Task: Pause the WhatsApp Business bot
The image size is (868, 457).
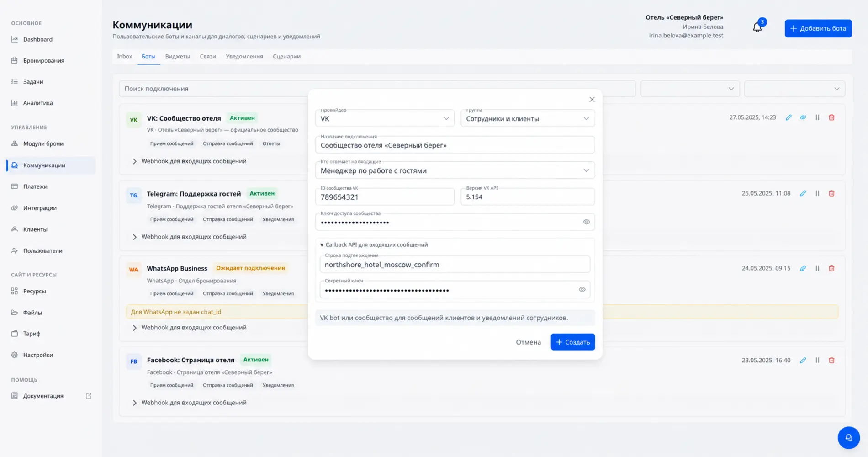Action: 817,268
